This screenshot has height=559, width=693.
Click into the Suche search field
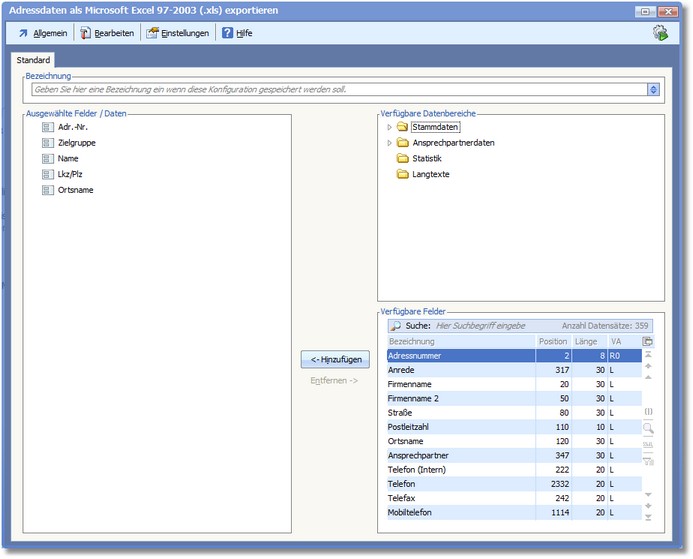(480, 326)
